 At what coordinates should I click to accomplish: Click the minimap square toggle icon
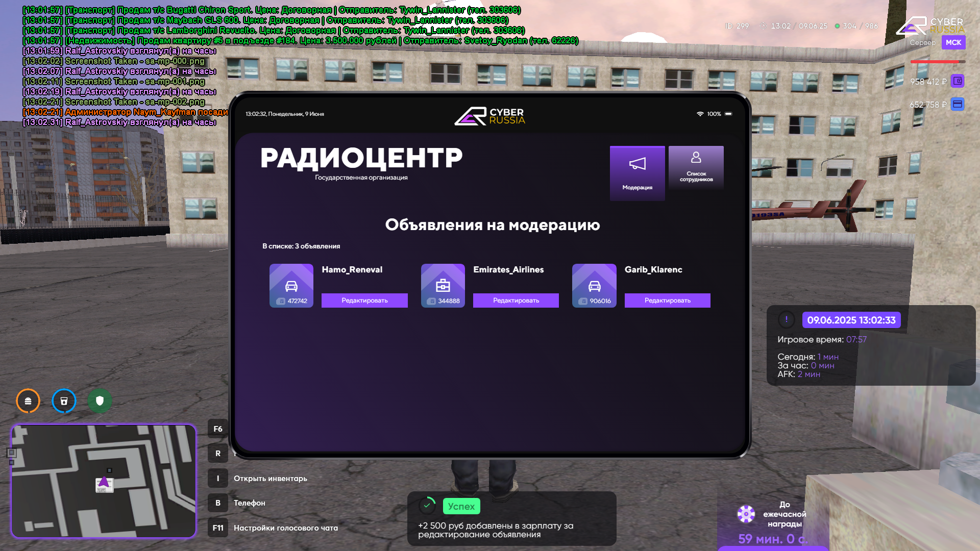(x=12, y=453)
